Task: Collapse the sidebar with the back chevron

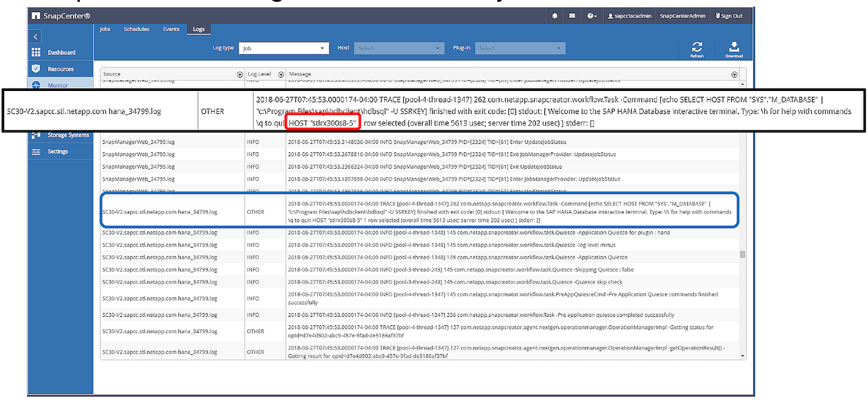Action: tap(36, 37)
